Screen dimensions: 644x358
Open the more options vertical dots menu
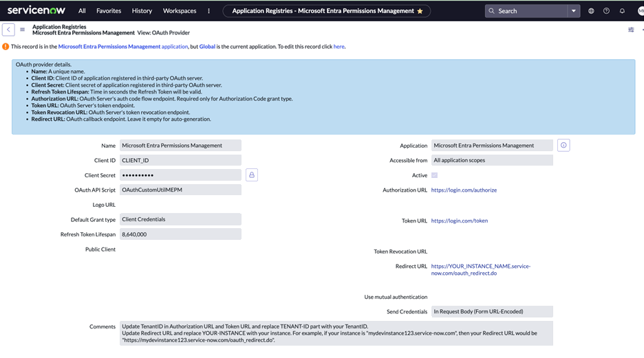pyautogui.click(x=208, y=11)
